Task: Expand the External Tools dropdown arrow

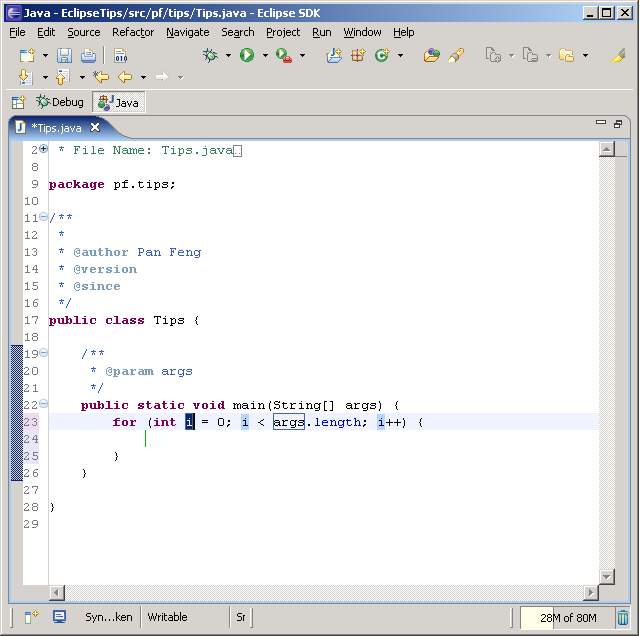Action: [302, 56]
